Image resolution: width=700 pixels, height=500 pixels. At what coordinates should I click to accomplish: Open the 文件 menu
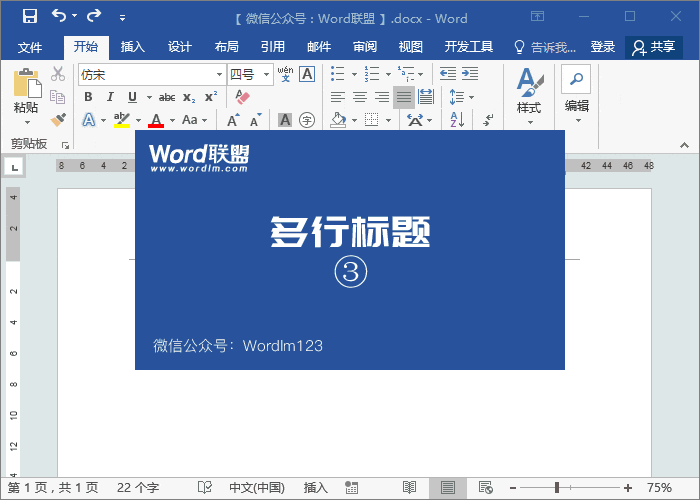[x=30, y=47]
